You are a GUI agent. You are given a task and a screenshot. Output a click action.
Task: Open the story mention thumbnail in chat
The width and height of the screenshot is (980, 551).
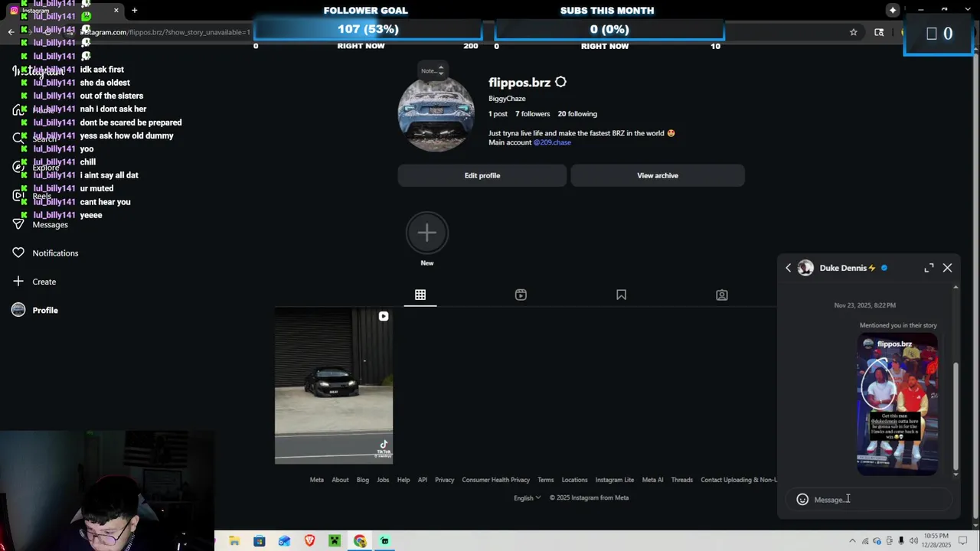click(x=897, y=404)
